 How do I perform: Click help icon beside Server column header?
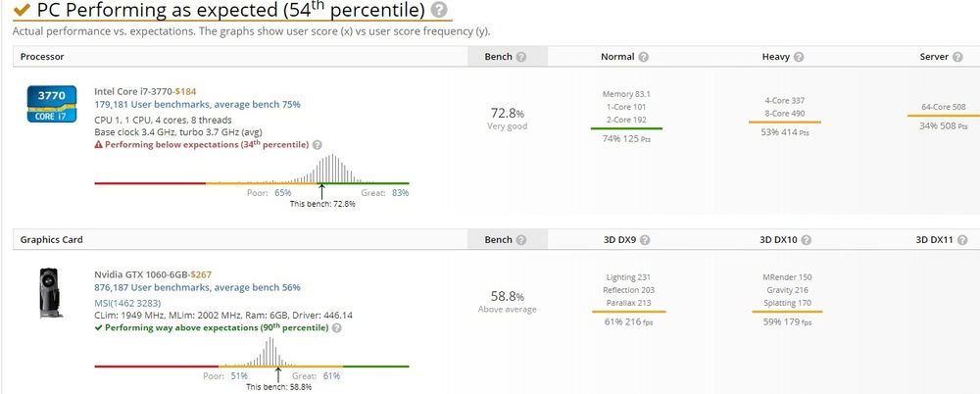[x=956, y=57]
